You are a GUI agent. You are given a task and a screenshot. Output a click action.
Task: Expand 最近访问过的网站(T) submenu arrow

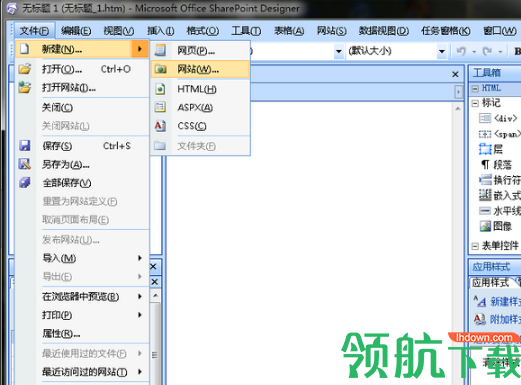click(140, 371)
